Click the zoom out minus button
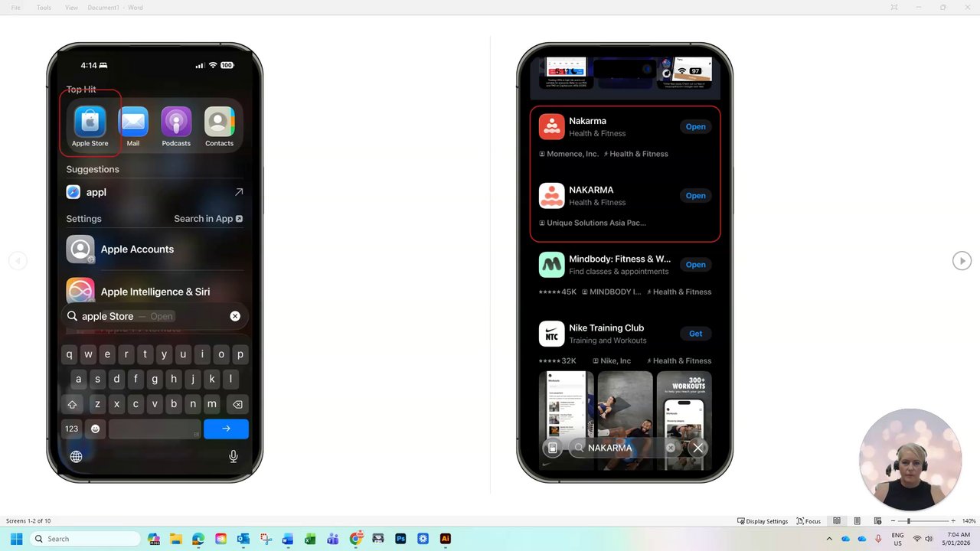The image size is (980, 551). click(x=893, y=521)
